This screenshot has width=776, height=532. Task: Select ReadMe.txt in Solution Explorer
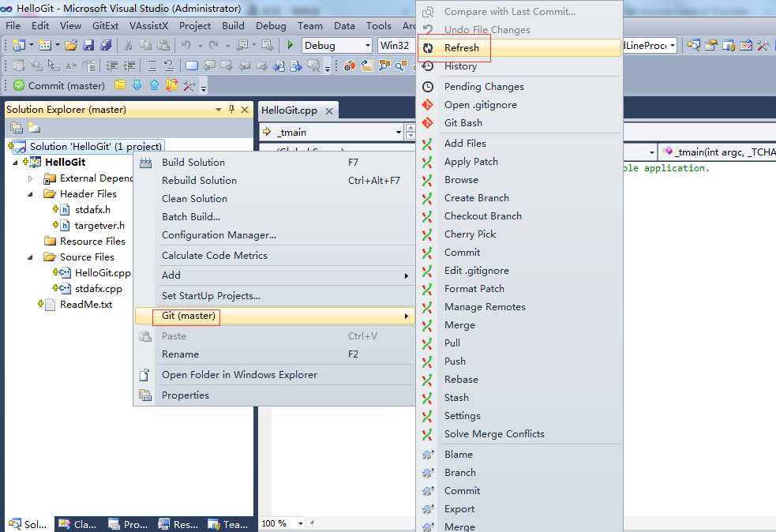85,305
